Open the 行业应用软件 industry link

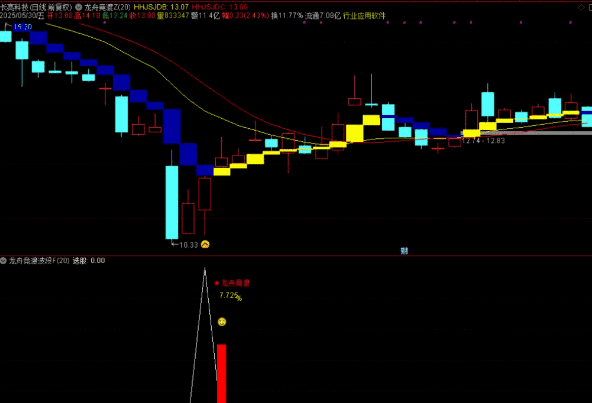[x=364, y=15]
